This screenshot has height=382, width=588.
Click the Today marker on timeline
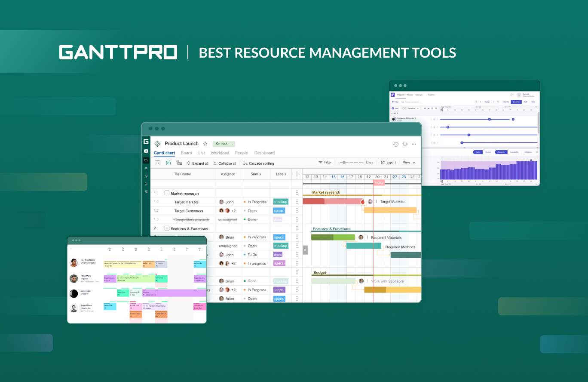[x=378, y=182]
